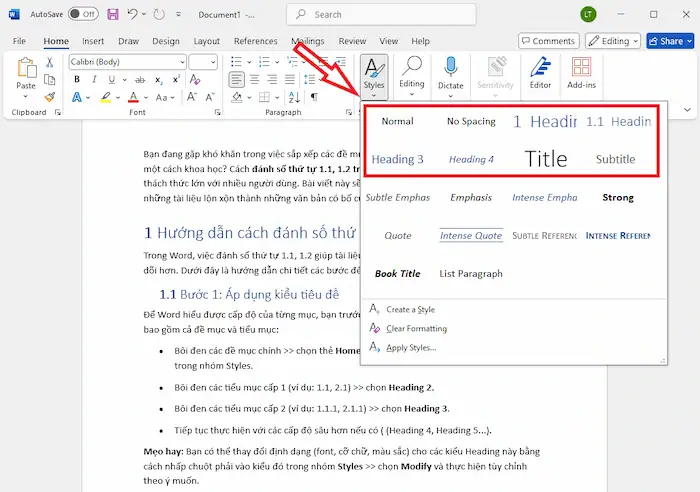
Task: Open the font size dropdown
Action: (203, 62)
